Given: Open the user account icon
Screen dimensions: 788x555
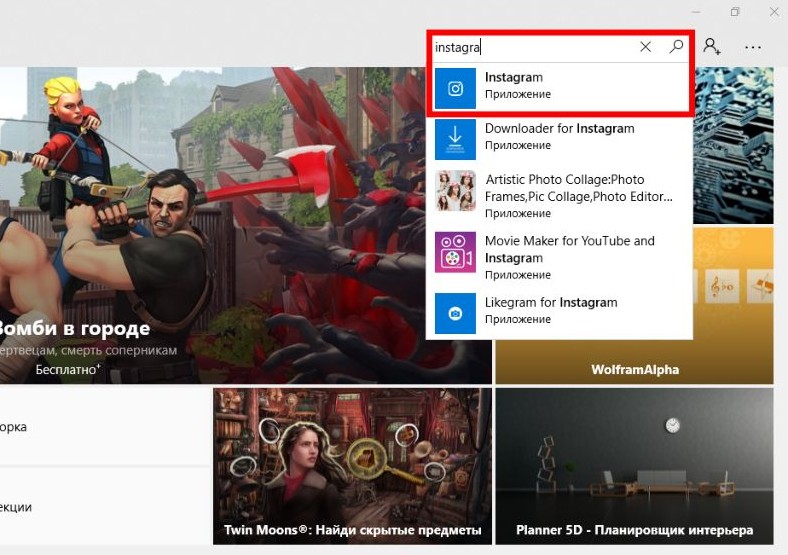Looking at the screenshot, I should [x=712, y=46].
